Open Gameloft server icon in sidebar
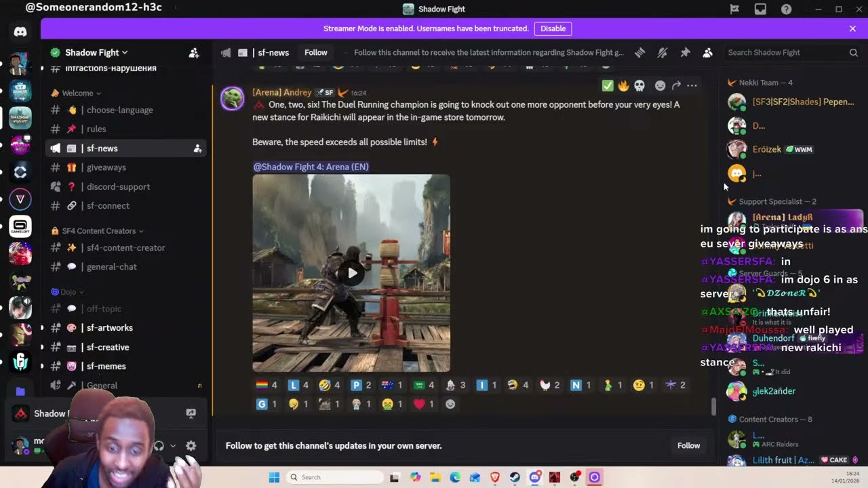This screenshot has width=868, height=488. coord(20,226)
